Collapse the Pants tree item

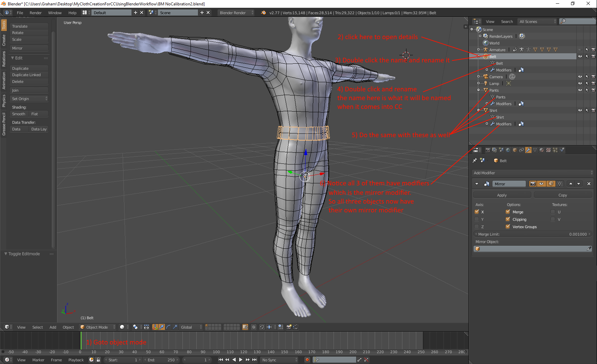(x=478, y=90)
